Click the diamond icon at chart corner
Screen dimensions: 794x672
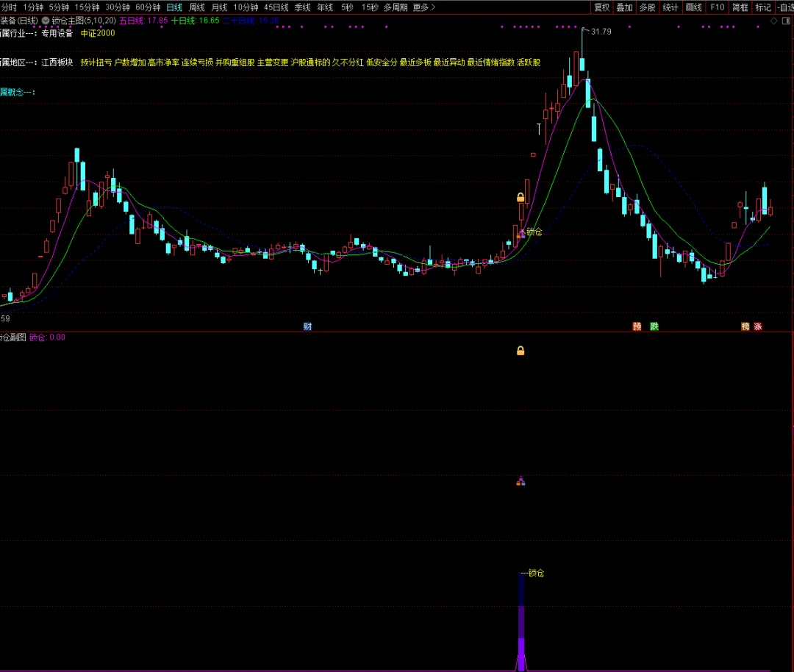(773, 21)
